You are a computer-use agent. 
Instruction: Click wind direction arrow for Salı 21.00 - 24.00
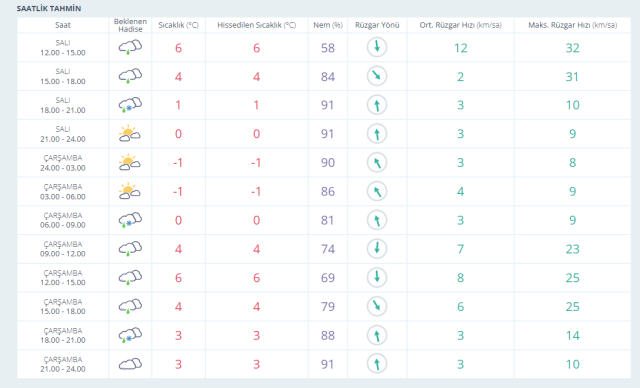coord(377,133)
